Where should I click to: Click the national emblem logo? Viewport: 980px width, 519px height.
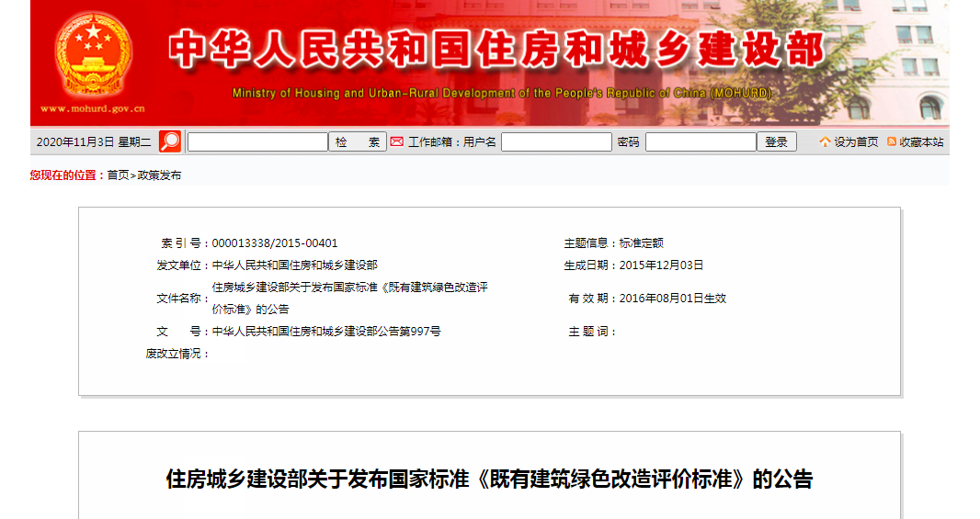coord(94,54)
